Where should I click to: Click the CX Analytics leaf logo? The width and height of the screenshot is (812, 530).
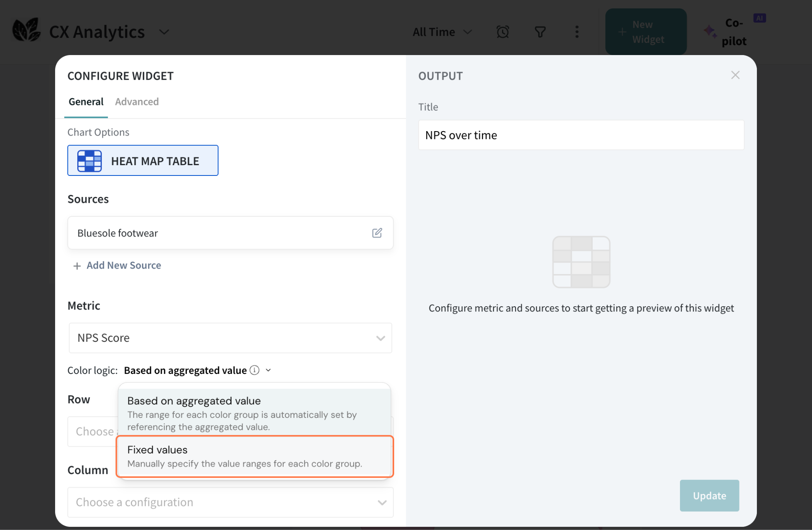tap(26, 30)
